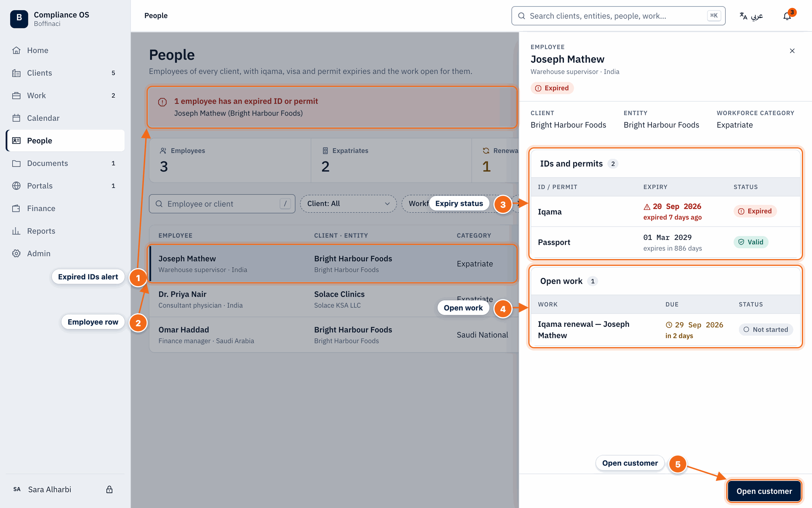
Task: Click the Employees people icon
Action: pos(163,151)
